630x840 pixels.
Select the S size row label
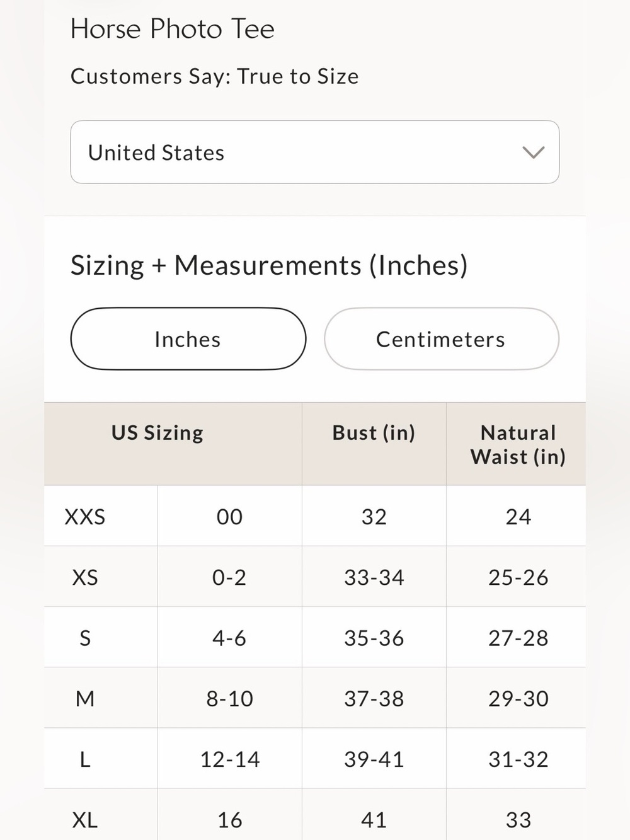coord(85,638)
